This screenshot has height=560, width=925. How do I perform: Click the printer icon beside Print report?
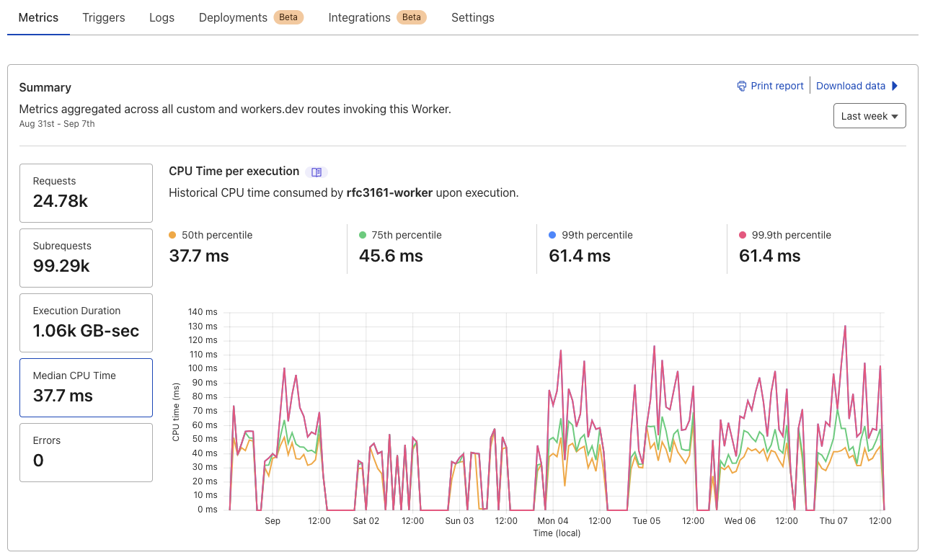[741, 86]
